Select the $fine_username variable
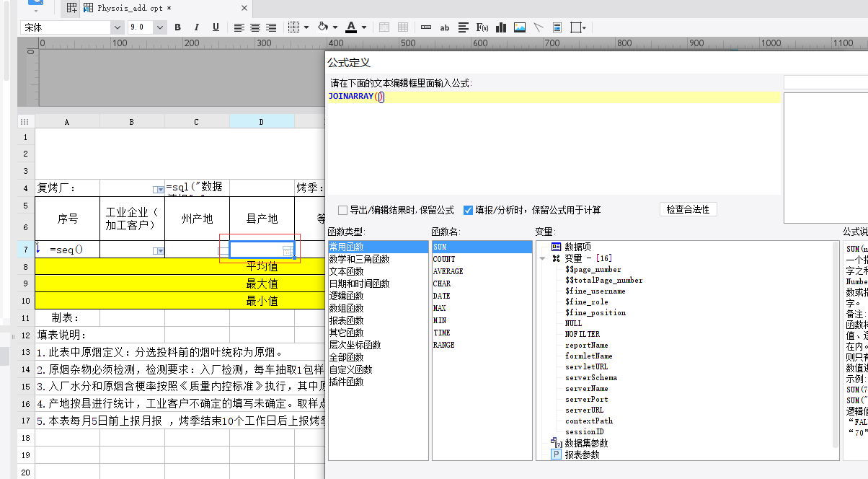This screenshot has width=868, height=479. coord(595,291)
